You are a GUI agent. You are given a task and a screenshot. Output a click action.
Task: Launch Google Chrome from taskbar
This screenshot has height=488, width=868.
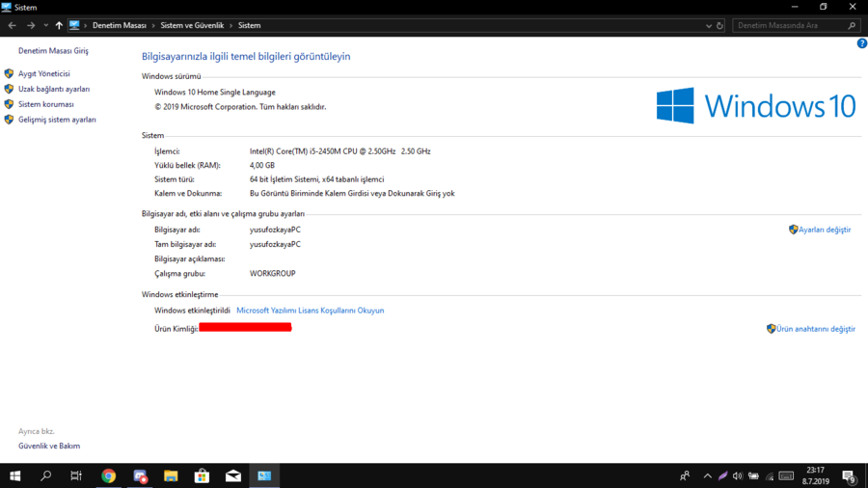(x=108, y=475)
